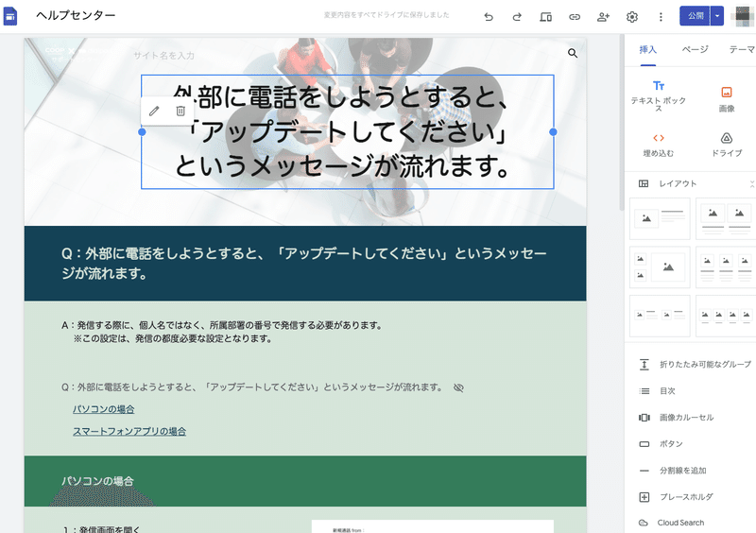Open site settings gear
Viewport: 756px width, 533px height.
632,17
